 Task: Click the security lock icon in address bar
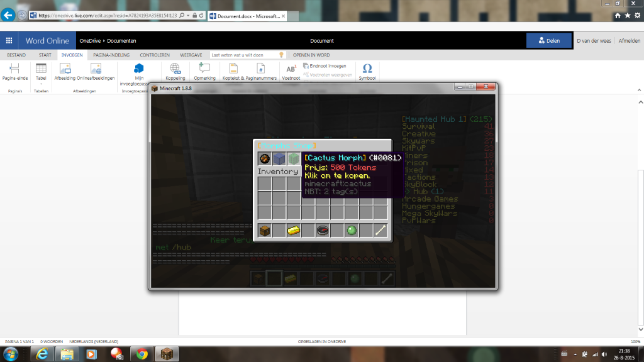[x=195, y=16]
